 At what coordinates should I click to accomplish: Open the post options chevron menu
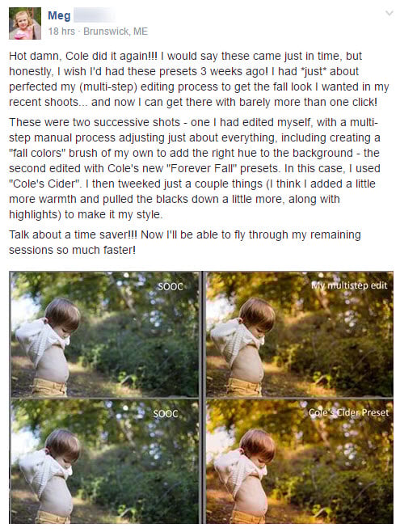389,14
